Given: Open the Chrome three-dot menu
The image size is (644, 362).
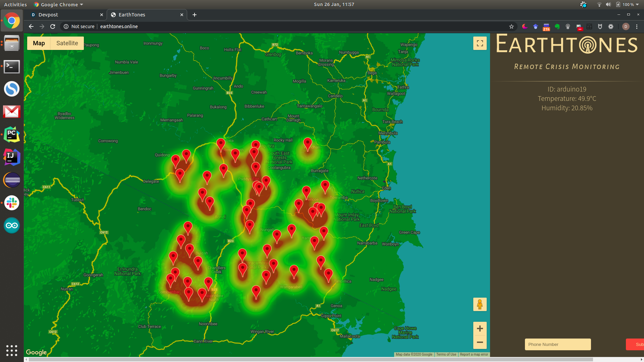Looking at the screenshot, I should pos(637,26).
